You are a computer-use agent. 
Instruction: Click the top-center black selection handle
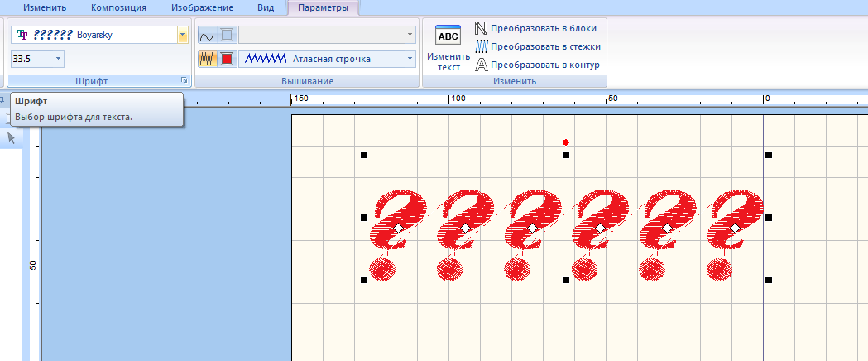(566, 155)
